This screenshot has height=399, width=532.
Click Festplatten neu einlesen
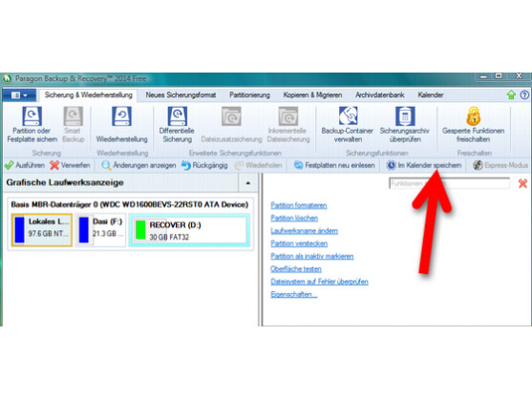334,165
